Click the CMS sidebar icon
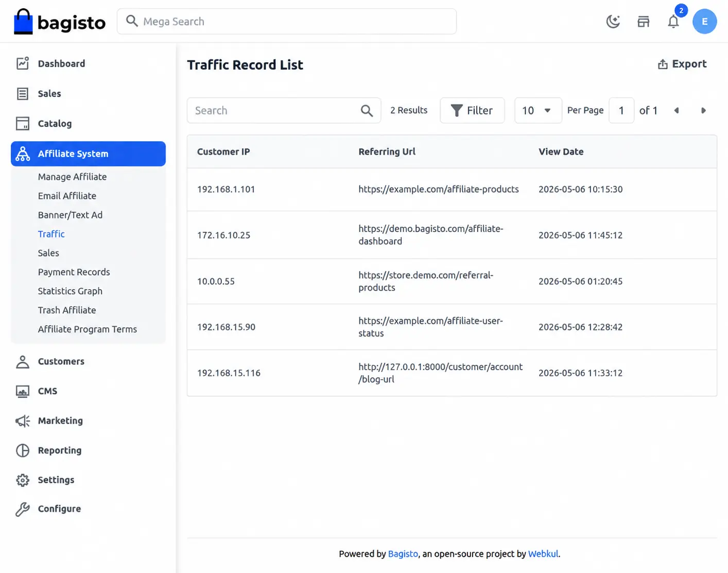The image size is (728, 573). [23, 392]
